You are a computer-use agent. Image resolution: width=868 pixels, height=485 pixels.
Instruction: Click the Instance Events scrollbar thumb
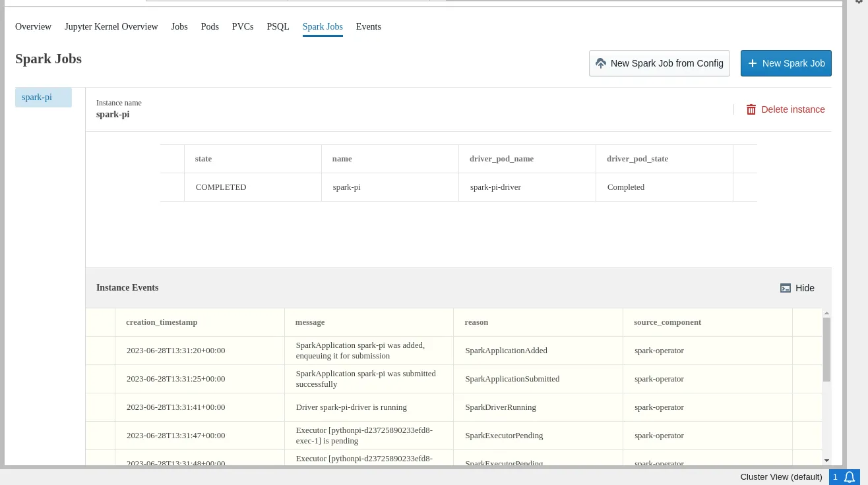tap(826, 349)
